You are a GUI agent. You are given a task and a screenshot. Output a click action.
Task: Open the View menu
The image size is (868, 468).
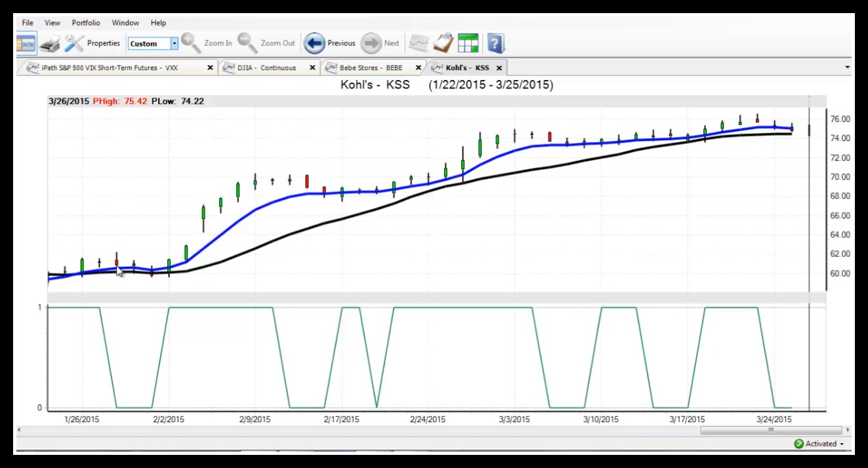pos(52,23)
